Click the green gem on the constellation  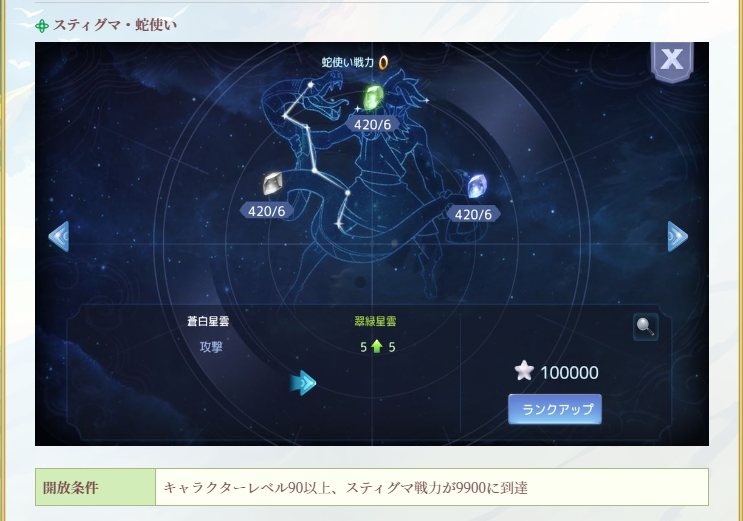tap(373, 97)
